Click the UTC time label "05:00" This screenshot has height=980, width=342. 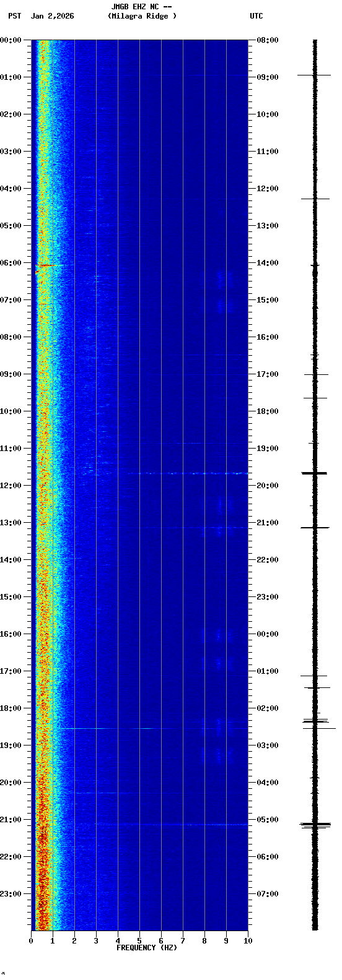point(268,820)
